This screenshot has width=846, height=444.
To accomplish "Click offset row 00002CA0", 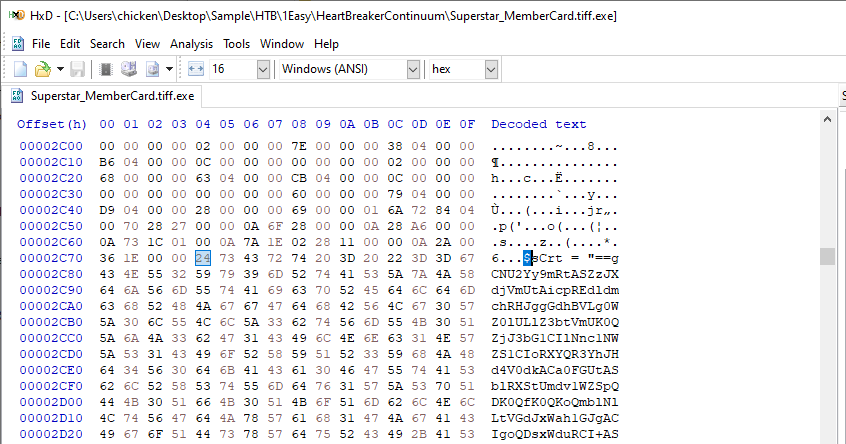I will click(51, 306).
